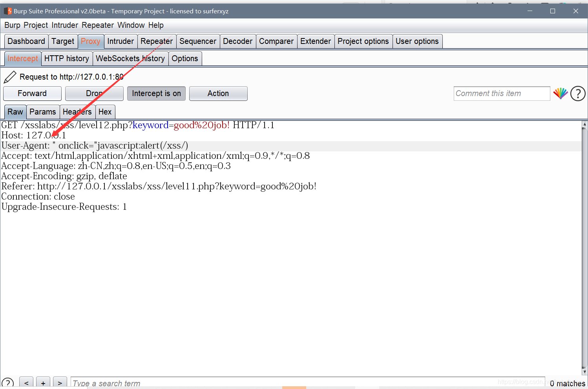Viewport: 588px width, 389px height.
Task: Switch to the Sequencer tab
Action: tap(198, 41)
